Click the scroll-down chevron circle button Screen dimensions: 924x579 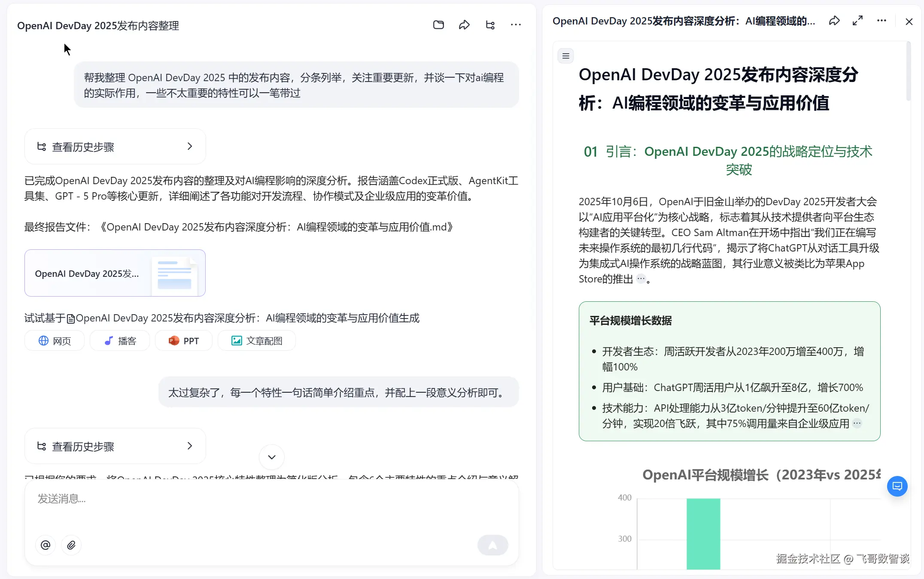click(x=271, y=457)
